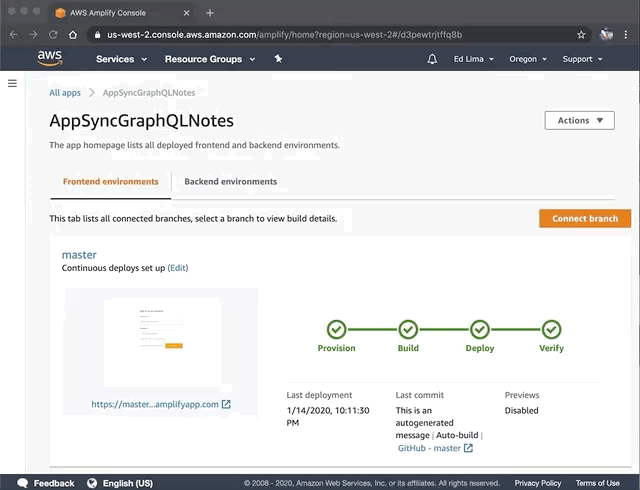Click the AppSyncGraphQLNotes breadcrumb text

[149, 93]
